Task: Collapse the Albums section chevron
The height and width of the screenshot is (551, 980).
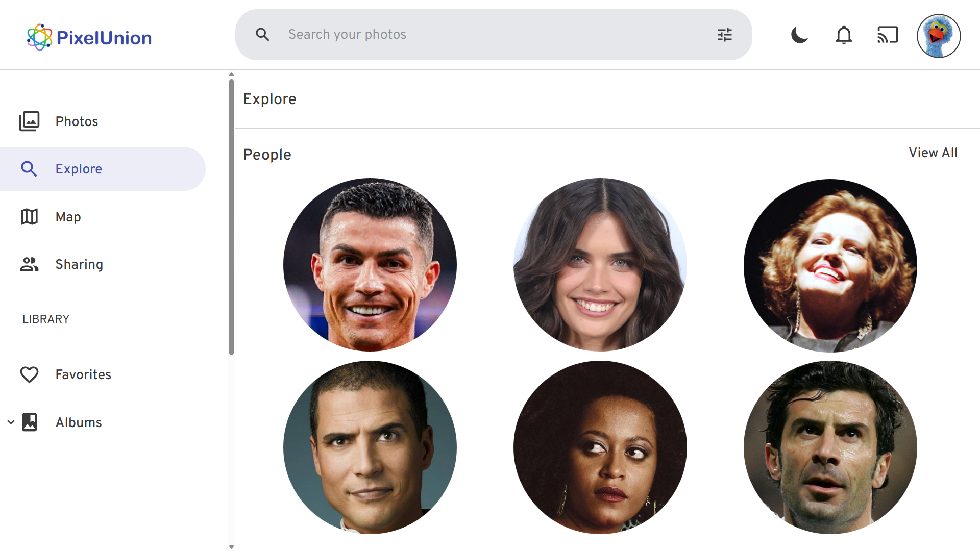Action: pyautogui.click(x=11, y=422)
